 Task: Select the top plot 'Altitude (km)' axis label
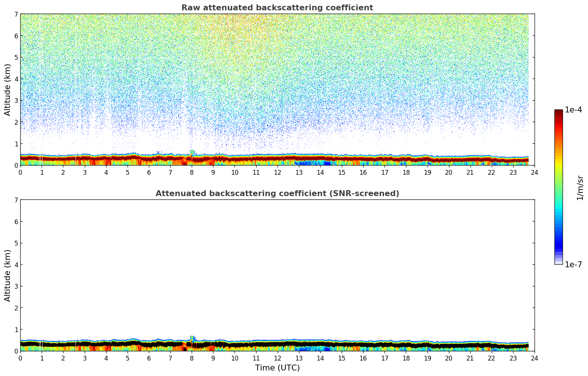(x=8, y=90)
